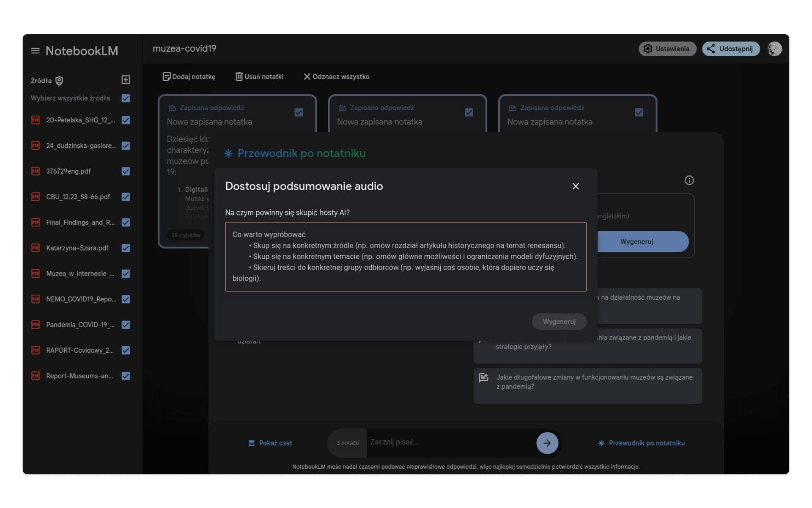Click PDF icon of Pandemia_COVID-19 source
This screenshot has height=508, width=812.
(36, 325)
